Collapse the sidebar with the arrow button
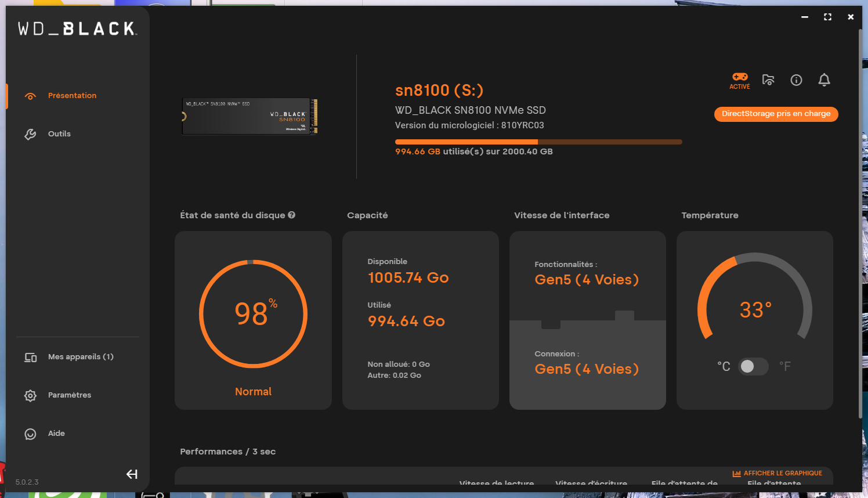 (132, 474)
